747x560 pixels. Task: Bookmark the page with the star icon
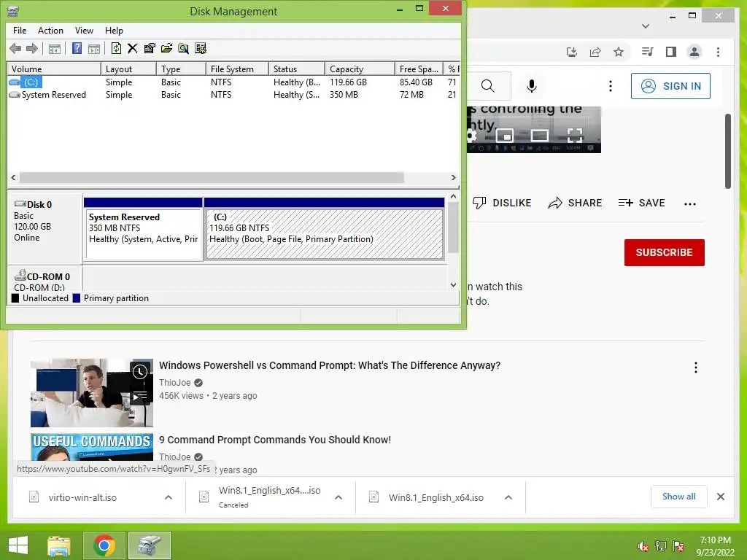tap(619, 52)
